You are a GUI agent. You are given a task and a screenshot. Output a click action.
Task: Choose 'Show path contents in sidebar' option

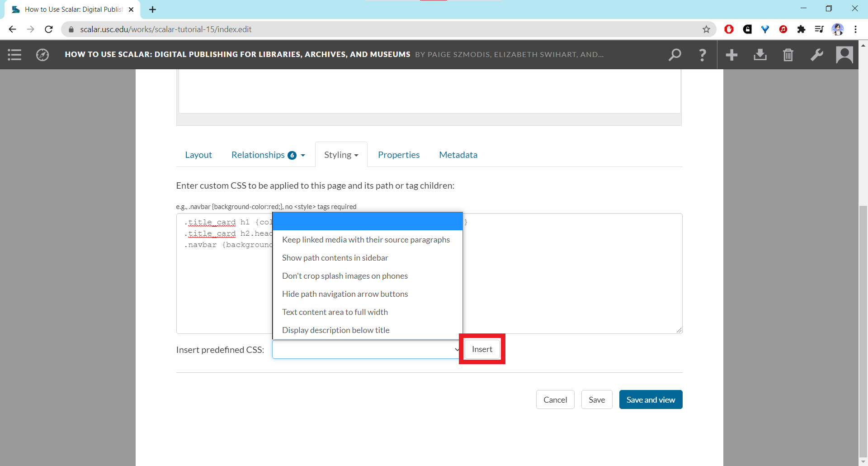tap(335, 258)
